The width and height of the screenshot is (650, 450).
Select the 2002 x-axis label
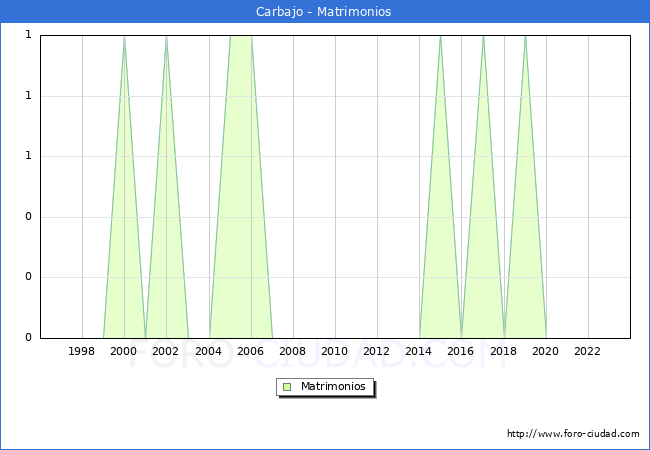pos(165,351)
